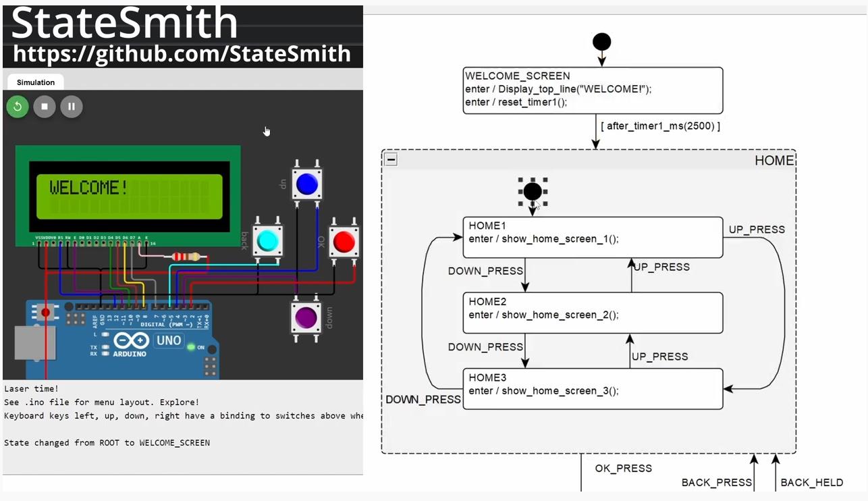Click the Arduino USB port
Image resolution: width=868 pixels, height=501 pixels.
click(x=34, y=342)
